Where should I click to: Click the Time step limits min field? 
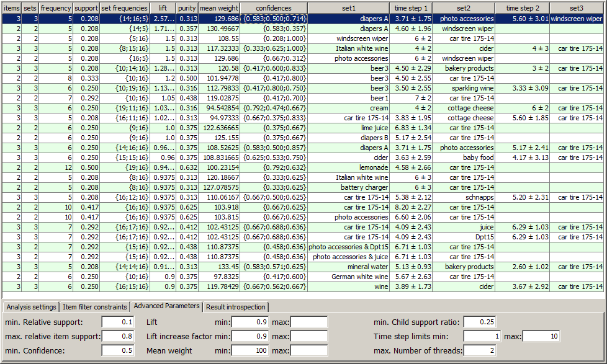[481, 335]
